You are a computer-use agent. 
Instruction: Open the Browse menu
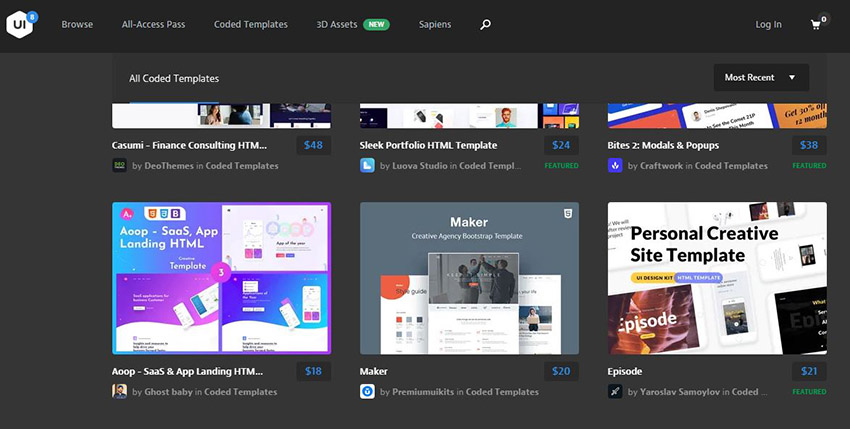point(77,24)
